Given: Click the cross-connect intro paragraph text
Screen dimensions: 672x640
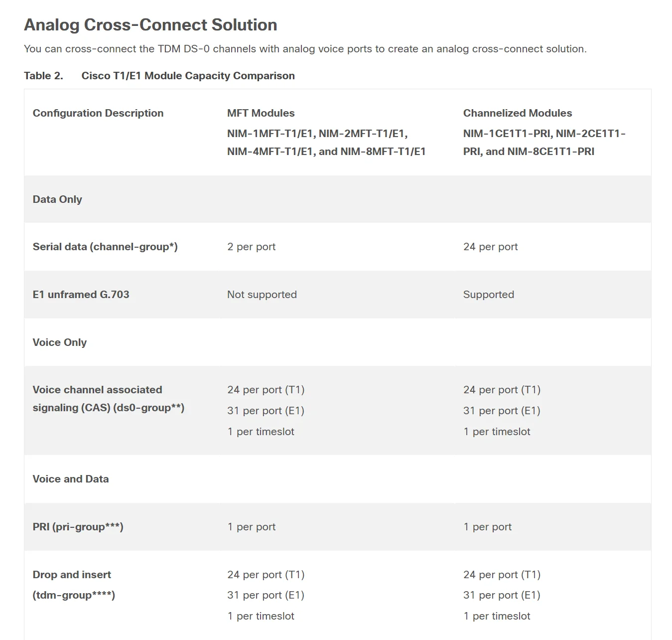Looking at the screenshot, I should point(305,49).
